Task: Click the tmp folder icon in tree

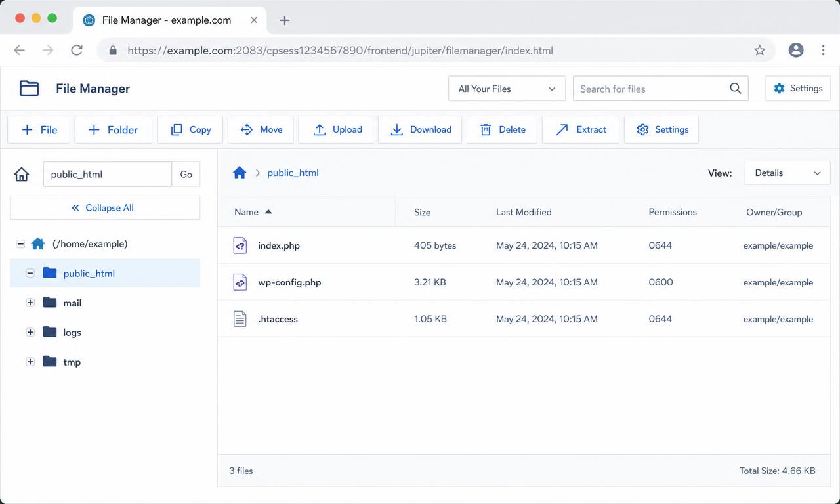Action: click(50, 362)
